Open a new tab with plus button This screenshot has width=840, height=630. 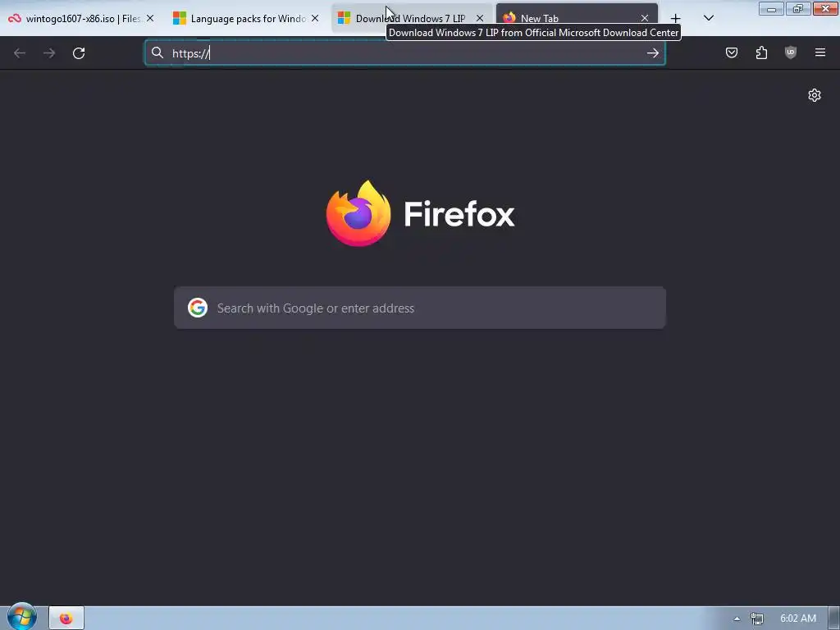[676, 19]
